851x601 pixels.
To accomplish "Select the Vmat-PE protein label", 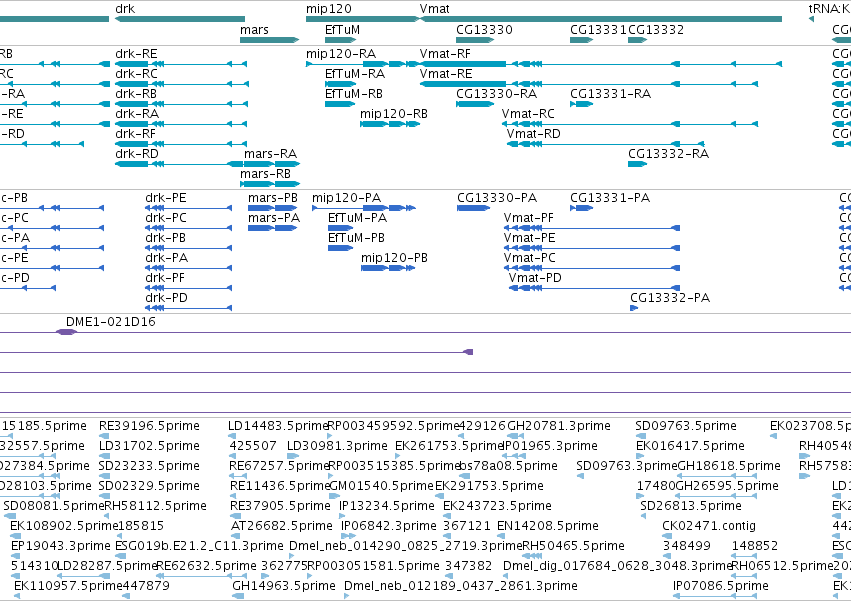I will (x=529, y=238).
